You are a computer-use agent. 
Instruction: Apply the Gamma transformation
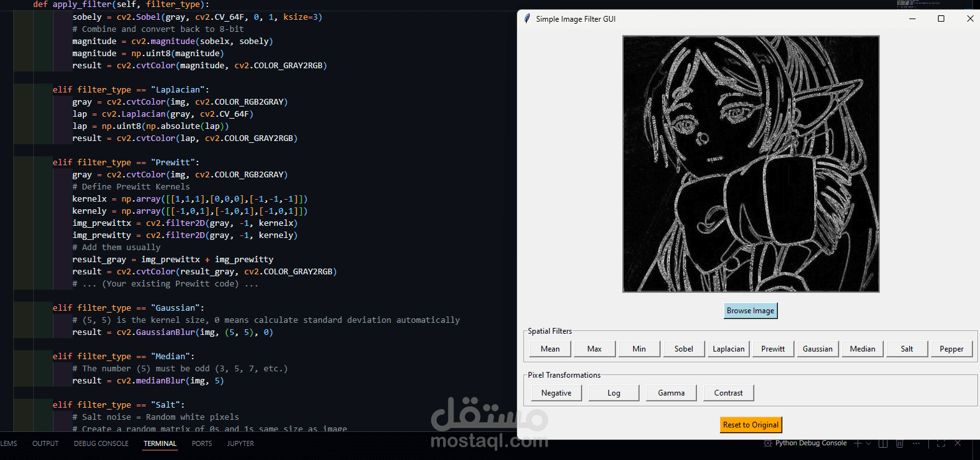[671, 392]
